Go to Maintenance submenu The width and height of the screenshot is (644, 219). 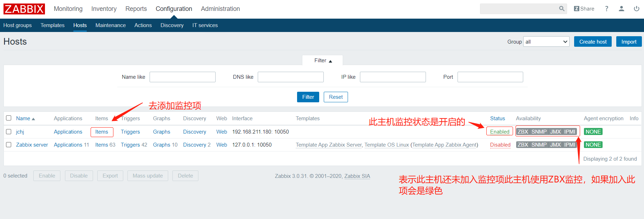tap(111, 25)
